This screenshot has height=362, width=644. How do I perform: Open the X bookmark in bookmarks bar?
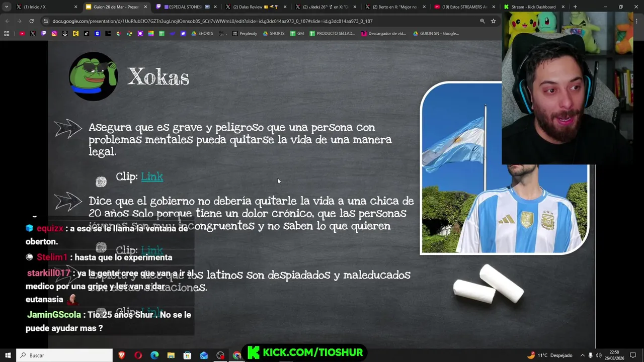33,34
